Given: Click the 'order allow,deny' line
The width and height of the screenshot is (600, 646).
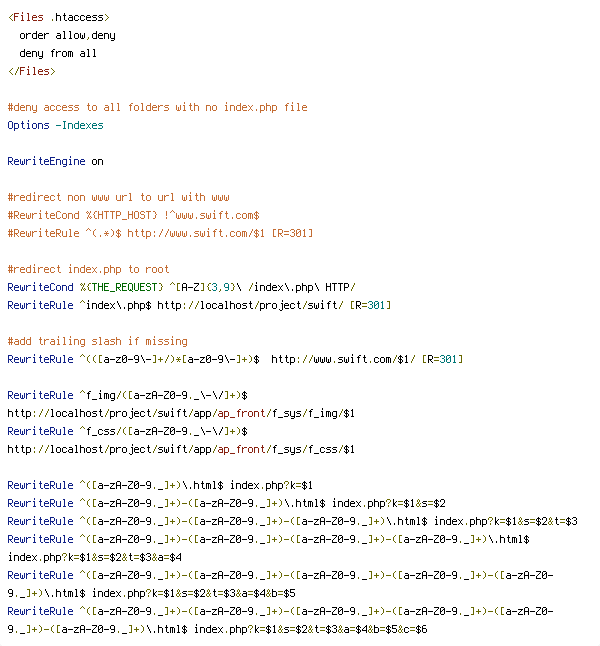Looking at the screenshot, I should (67, 35).
